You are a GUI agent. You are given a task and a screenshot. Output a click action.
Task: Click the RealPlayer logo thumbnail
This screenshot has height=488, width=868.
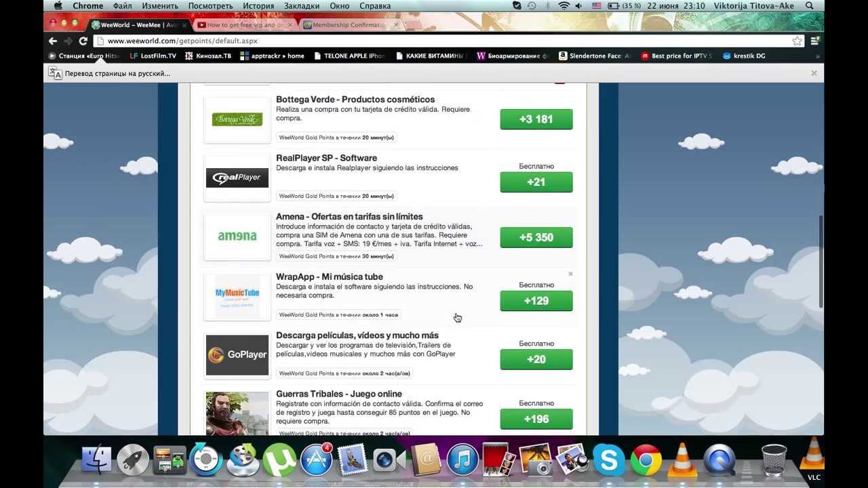pos(237,178)
